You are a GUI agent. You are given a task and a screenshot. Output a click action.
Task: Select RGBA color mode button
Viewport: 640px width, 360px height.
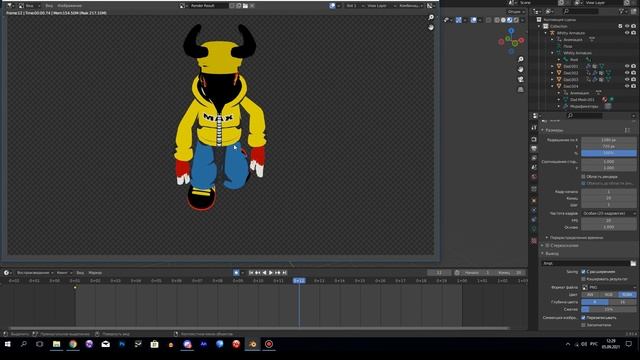tap(627, 294)
